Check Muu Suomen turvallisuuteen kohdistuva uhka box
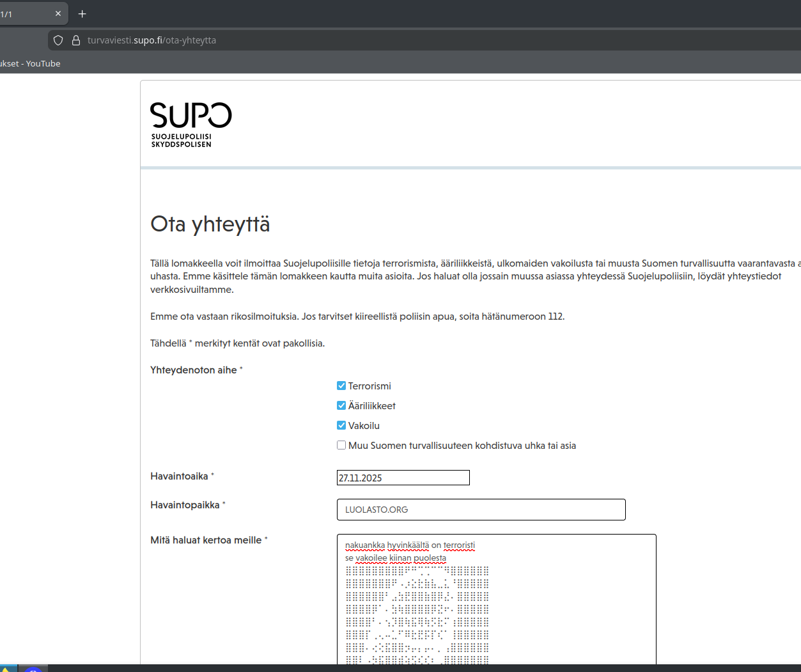Image resolution: width=801 pixels, height=672 pixels. pos(341,445)
